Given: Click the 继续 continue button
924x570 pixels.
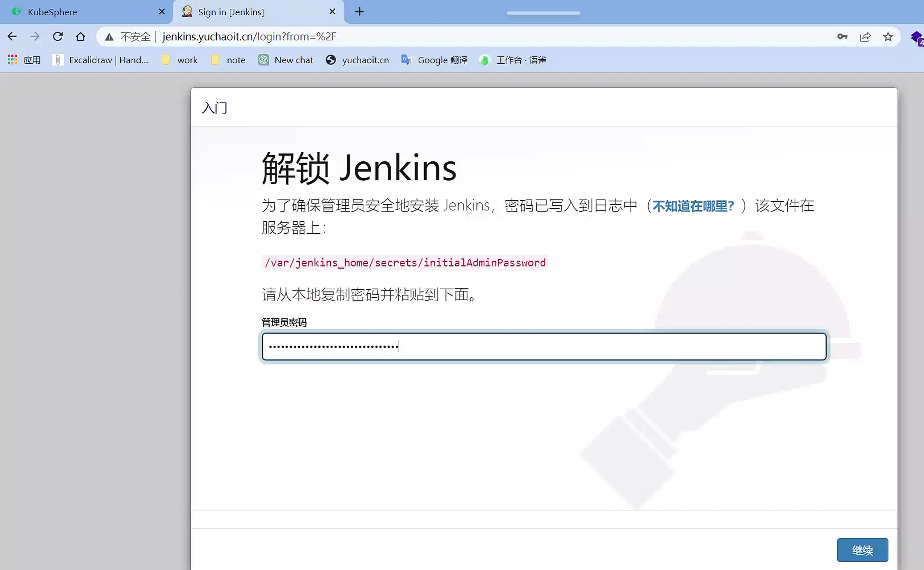Looking at the screenshot, I should pos(862,550).
